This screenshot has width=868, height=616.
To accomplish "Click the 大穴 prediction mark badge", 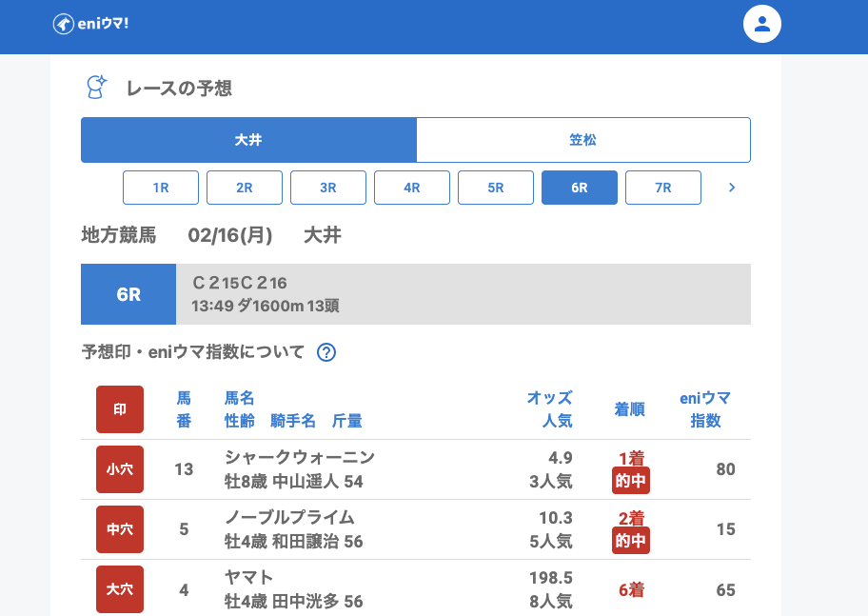I will tap(120, 589).
